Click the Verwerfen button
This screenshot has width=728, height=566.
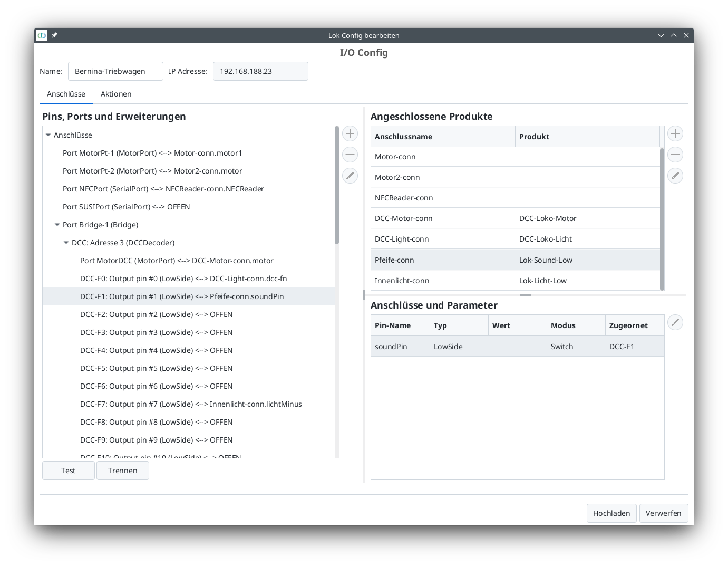(x=663, y=513)
